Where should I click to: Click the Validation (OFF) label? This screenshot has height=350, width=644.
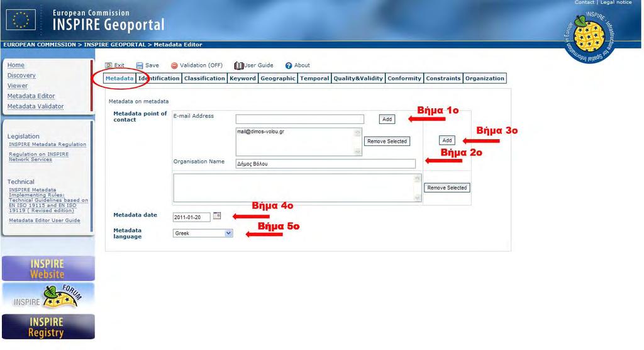pyautogui.click(x=201, y=65)
